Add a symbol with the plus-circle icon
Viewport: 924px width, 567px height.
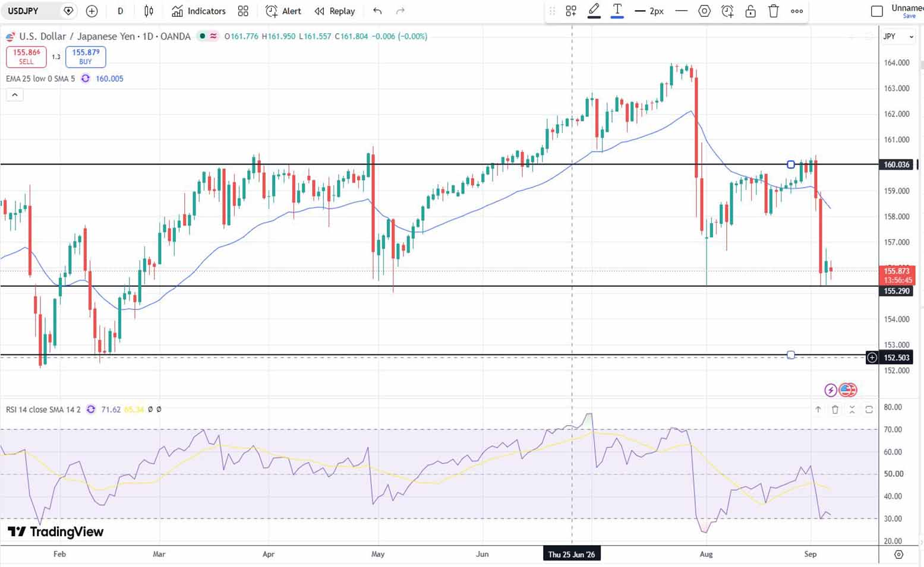tap(92, 11)
